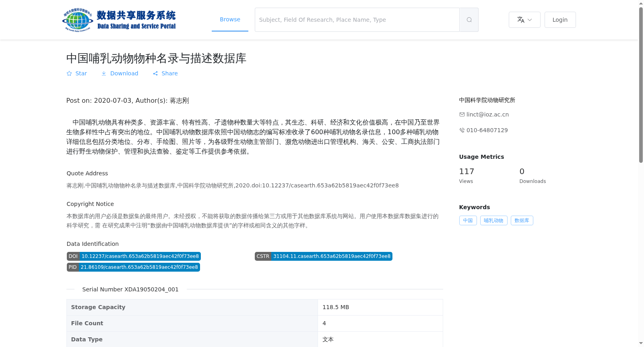Click the CSTR identifier badge

tap(323, 256)
